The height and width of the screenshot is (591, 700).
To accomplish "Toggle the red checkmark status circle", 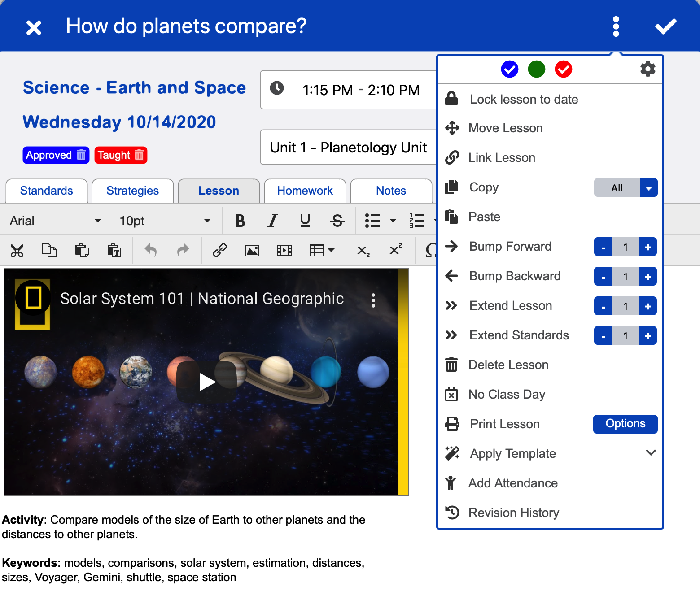I will coord(563,70).
